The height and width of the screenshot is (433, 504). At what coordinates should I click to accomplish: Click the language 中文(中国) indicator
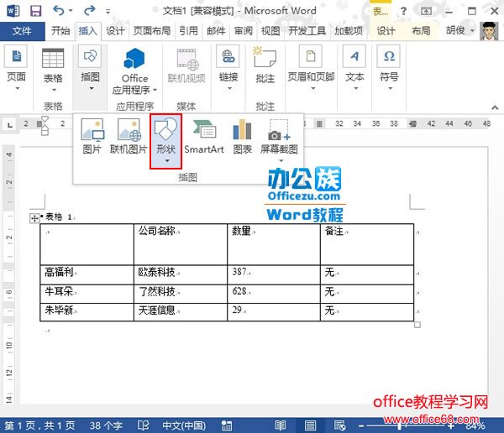coord(184,425)
